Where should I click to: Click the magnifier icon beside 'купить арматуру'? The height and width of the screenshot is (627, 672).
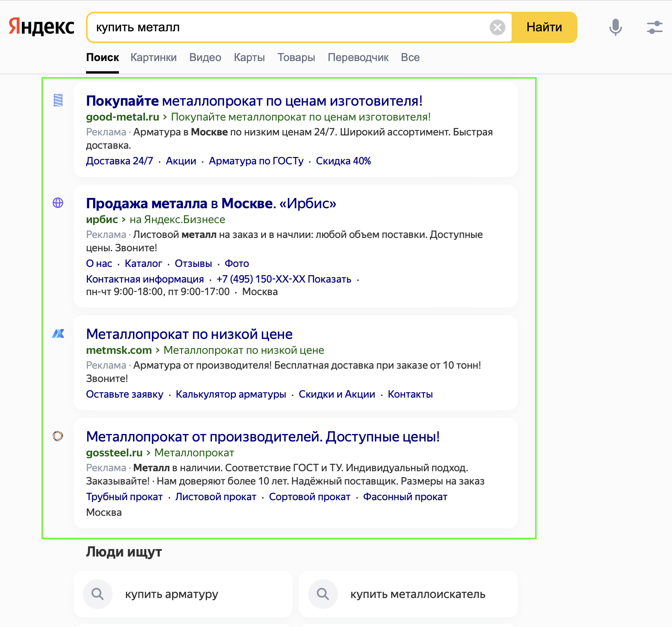click(97, 594)
